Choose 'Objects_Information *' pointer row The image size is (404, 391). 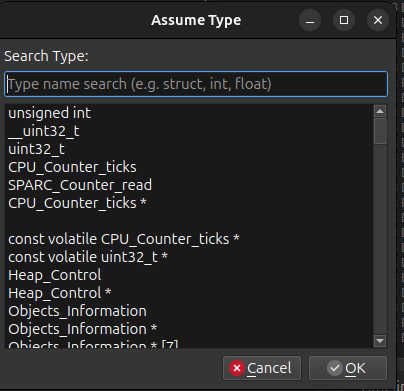pos(189,329)
